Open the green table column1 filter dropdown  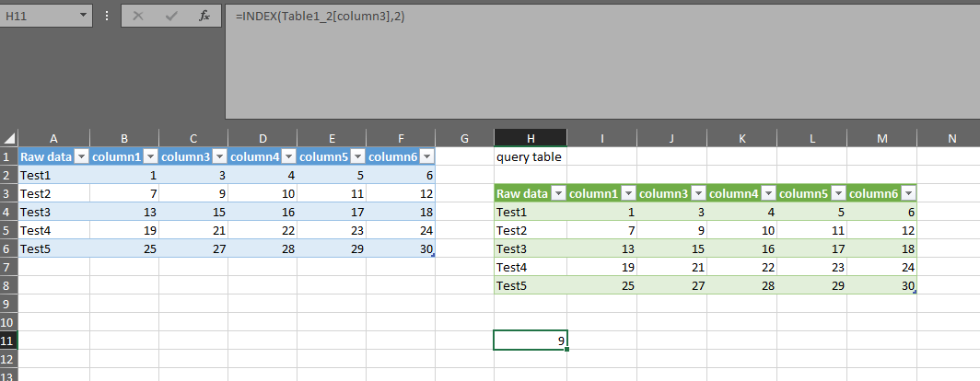(628, 193)
